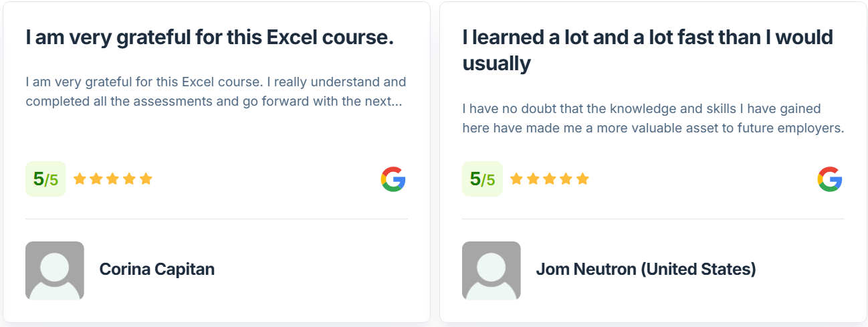The image size is (868, 327).
Task: Open the "I am very grateful" review title
Action: pyautogui.click(x=210, y=37)
